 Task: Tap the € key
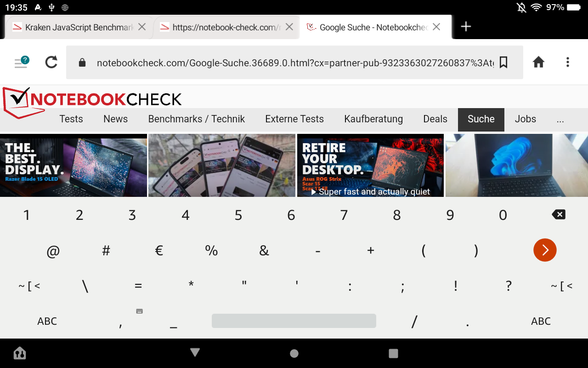(159, 251)
